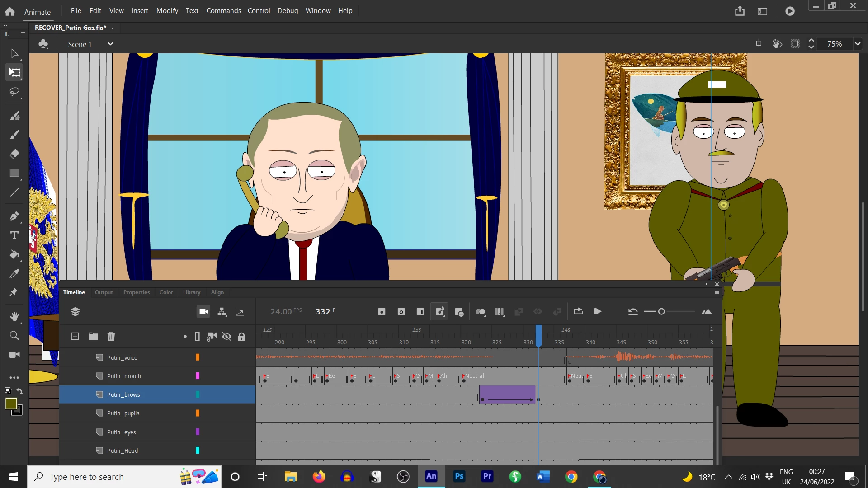
Task: Toggle lock on all layers
Action: coord(242,336)
